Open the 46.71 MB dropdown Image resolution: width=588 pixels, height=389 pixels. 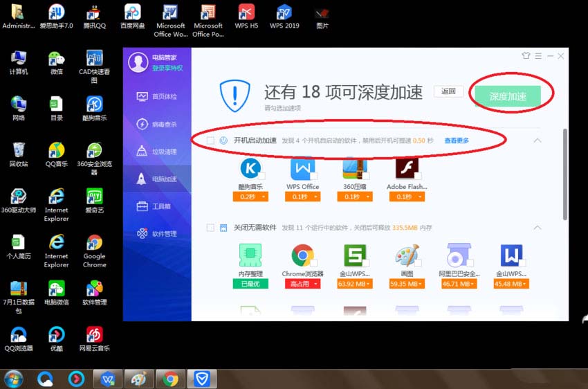click(x=459, y=284)
